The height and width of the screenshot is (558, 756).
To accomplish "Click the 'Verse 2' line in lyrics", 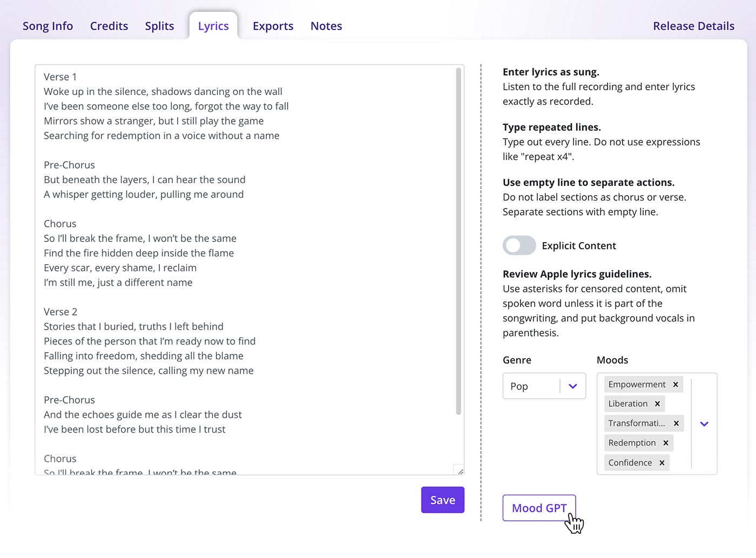I will tap(60, 312).
